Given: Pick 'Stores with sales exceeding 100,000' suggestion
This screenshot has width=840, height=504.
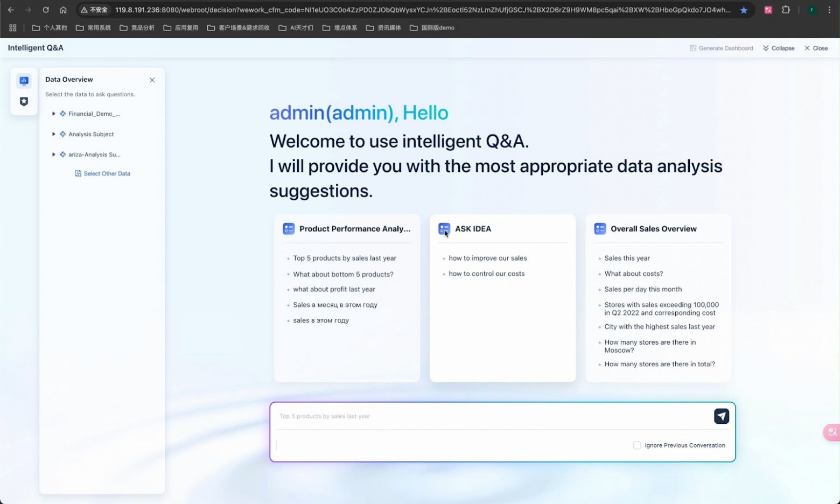Looking at the screenshot, I should [661, 309].
